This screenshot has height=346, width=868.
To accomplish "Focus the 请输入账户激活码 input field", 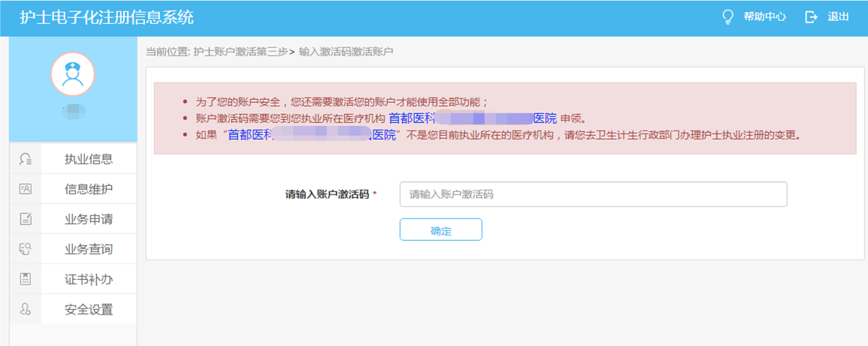I will [593, 194].
